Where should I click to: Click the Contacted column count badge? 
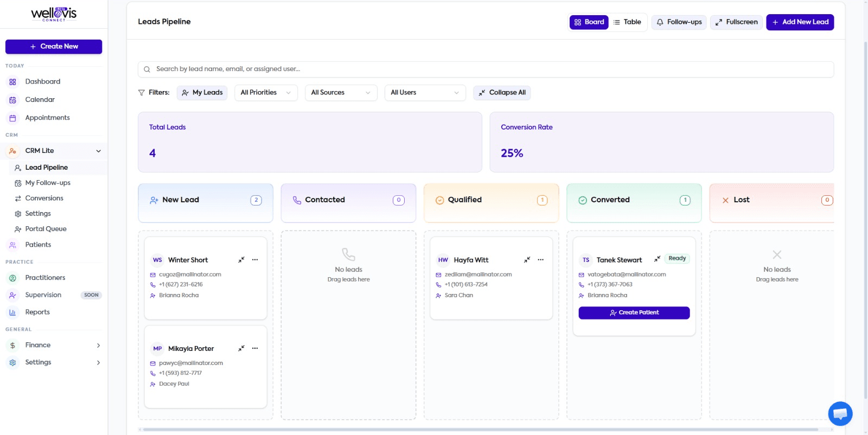tap(399, 200)
